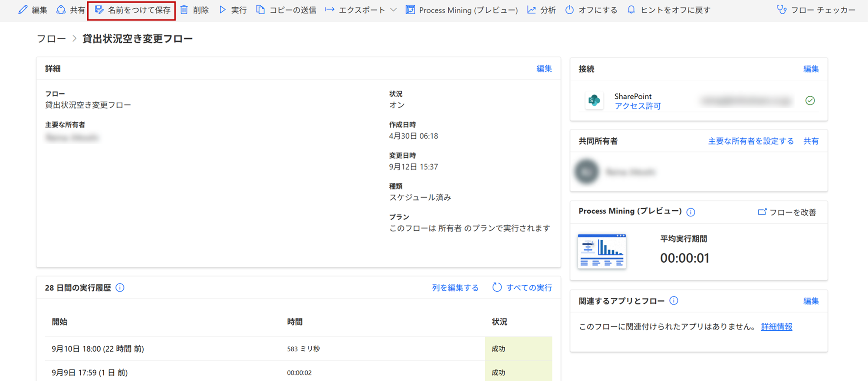868x381 pixels.
Task: Click the Save As (名前をつけて保存) icon
Action: 99,10
